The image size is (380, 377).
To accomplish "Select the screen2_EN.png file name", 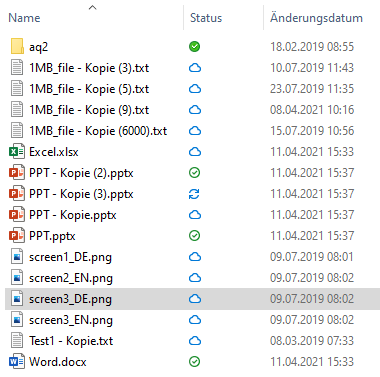I will (71, 278).
